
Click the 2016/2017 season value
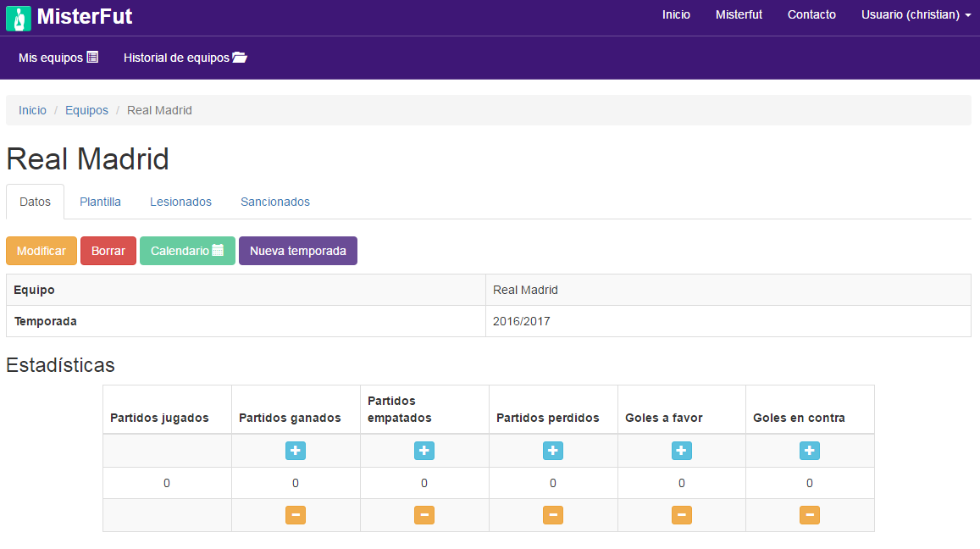[x=521, y=321]
